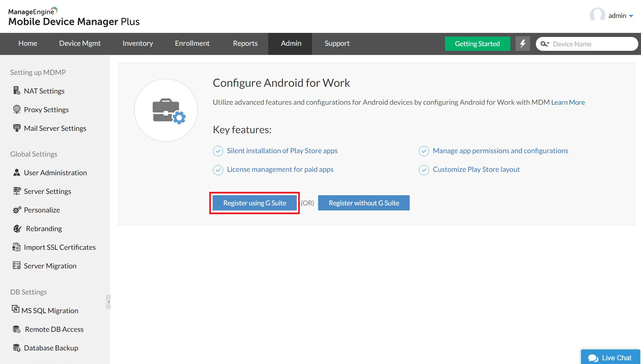Image resolution: width=641 pixels, height=364 pixels.
Task: Click the admin username label
Action: pos(617,16)
